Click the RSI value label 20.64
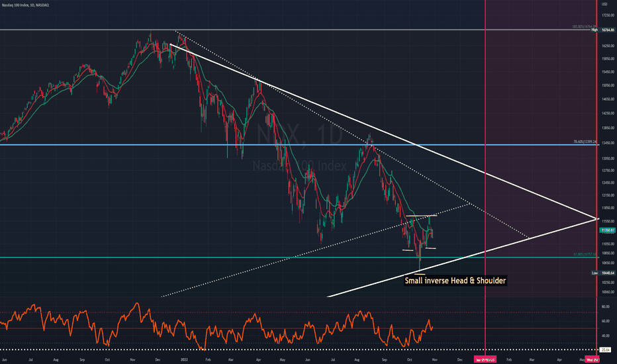 tap(605, 349)
